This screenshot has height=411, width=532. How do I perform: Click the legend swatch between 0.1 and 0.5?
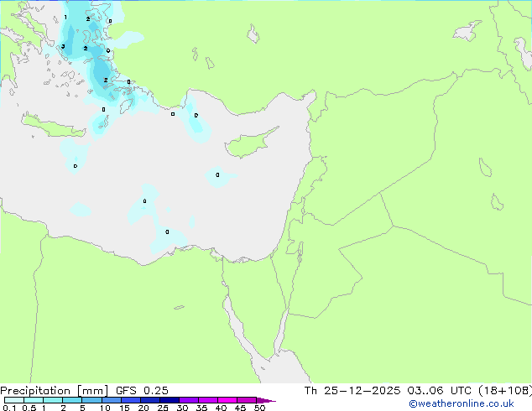(x=14, y=400)
